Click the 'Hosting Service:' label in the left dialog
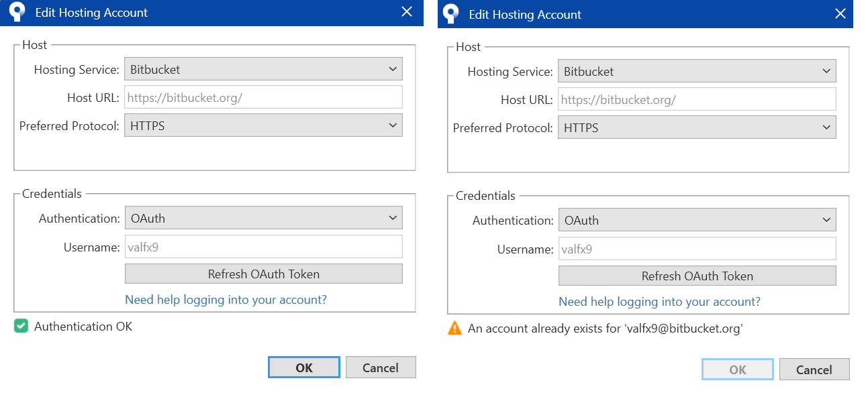The image size is (868, 399). 77,70
